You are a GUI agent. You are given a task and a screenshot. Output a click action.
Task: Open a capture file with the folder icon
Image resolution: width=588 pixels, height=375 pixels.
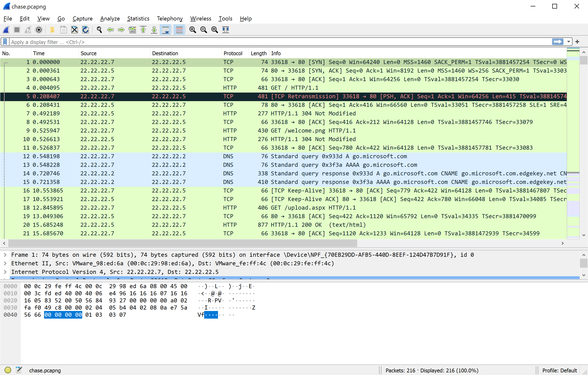pyautogui.click(x=52, y=30)
